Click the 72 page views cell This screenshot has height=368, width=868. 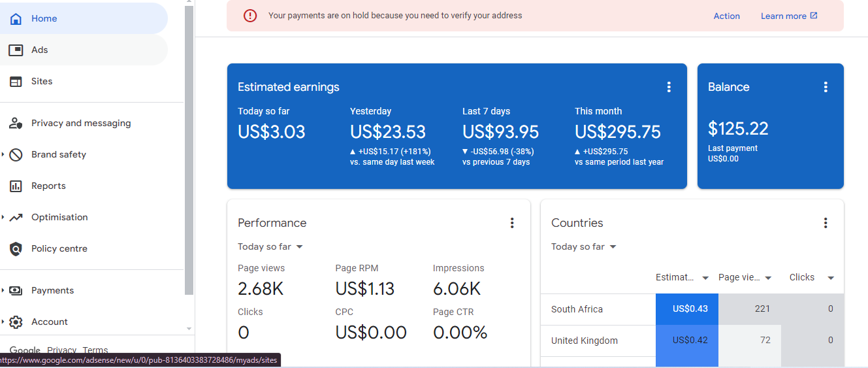(x=750, y=341)
